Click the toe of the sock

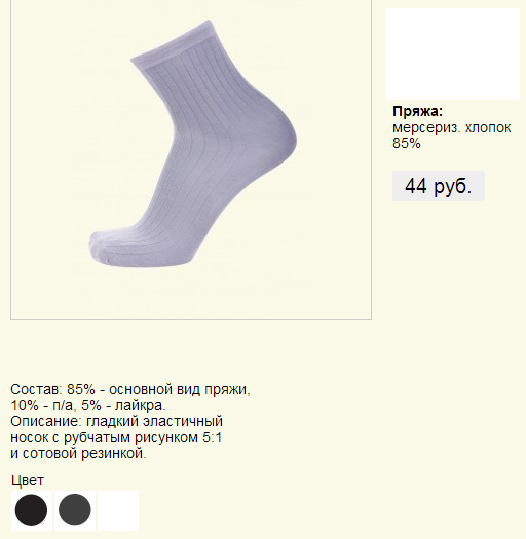(101, 246)
